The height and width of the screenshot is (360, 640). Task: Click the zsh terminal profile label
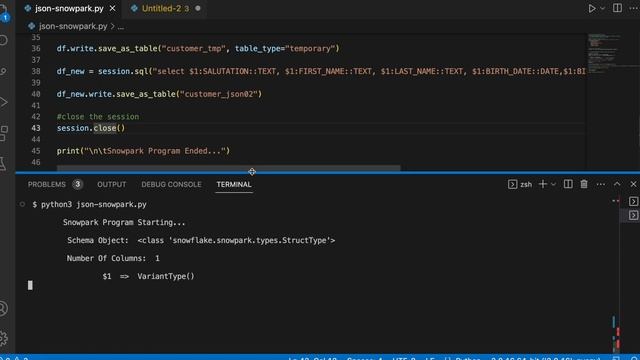coord(526,184)
